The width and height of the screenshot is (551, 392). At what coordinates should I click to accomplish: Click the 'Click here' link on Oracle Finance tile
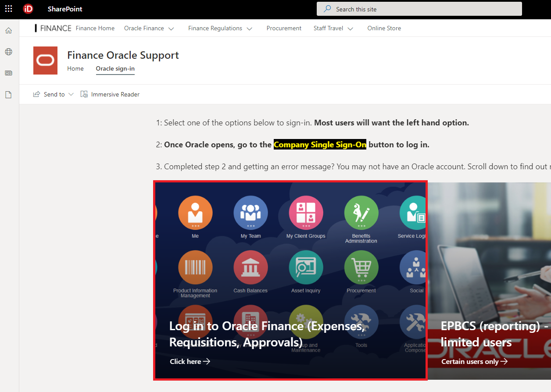click(x=186, y=361)
